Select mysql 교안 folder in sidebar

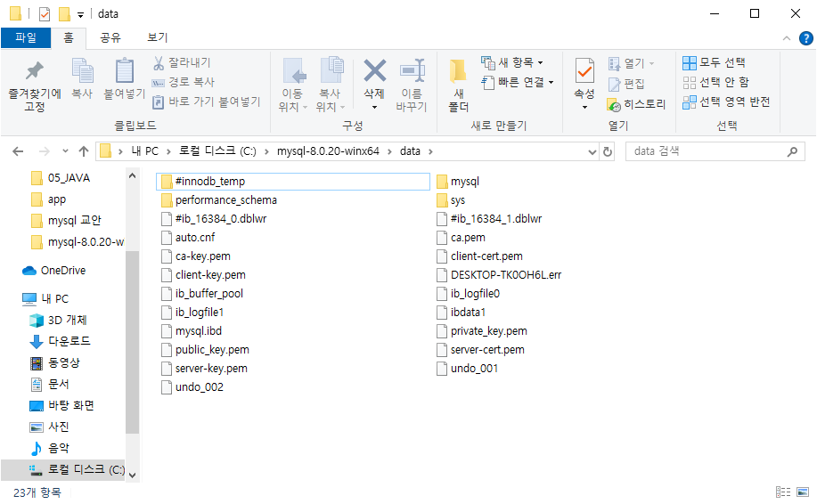click(x=66, y=221)
